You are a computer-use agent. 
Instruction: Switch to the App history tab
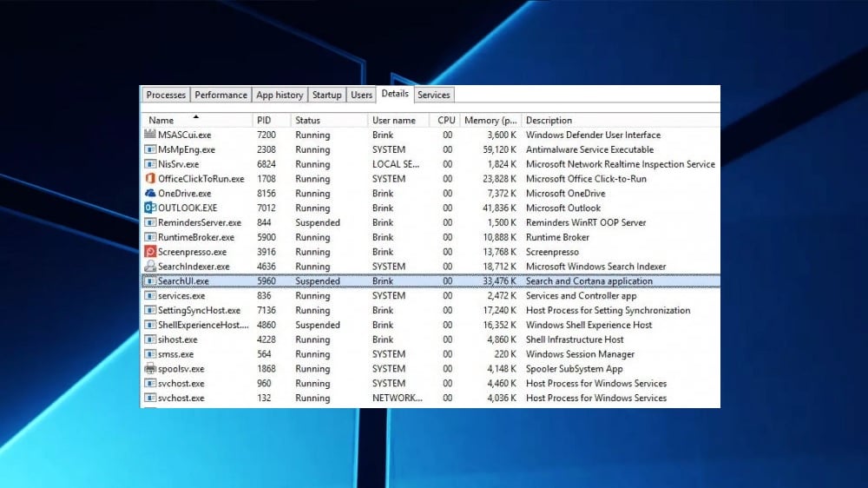(x=279, y=96)
